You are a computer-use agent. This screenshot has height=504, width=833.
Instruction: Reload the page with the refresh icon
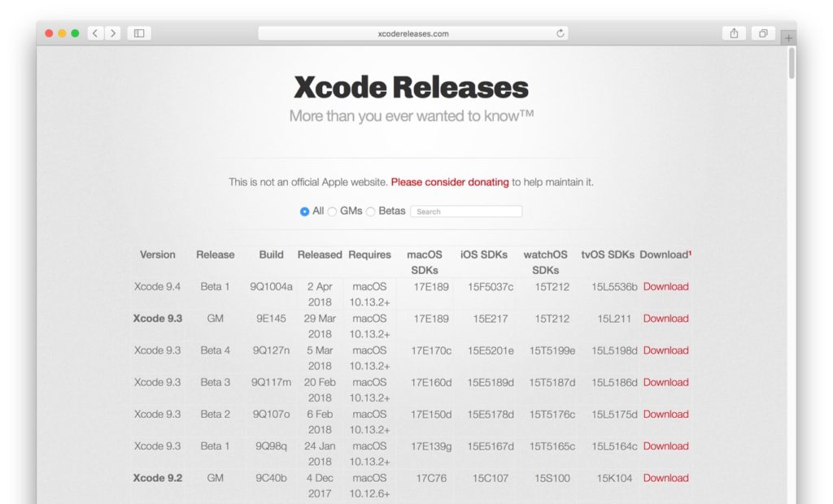tap(560, 33)
